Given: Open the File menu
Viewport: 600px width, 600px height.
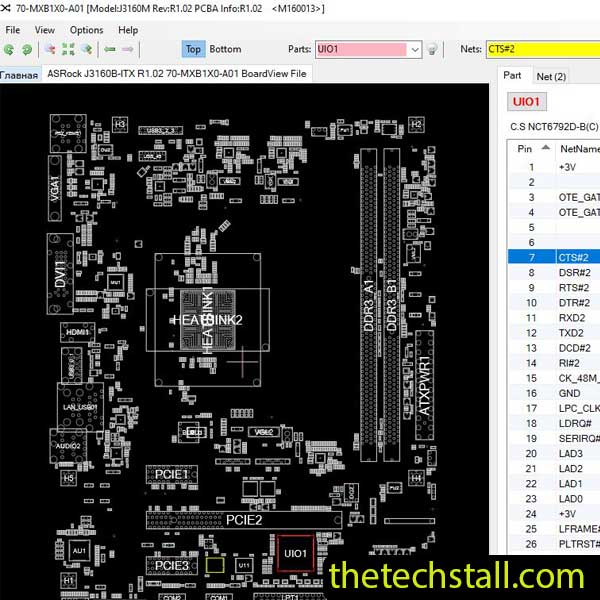Looking at the screenshot, I should pos(13,30).
